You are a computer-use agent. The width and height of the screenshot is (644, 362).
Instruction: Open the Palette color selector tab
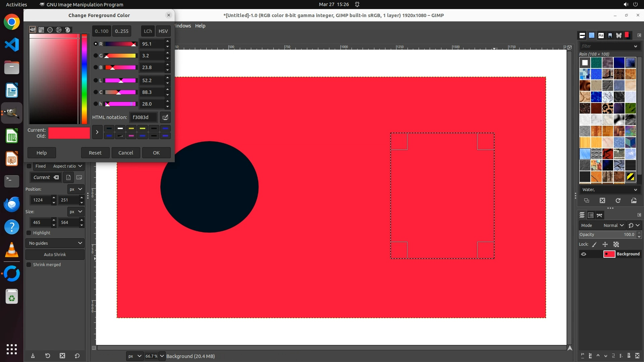(67, 30)
